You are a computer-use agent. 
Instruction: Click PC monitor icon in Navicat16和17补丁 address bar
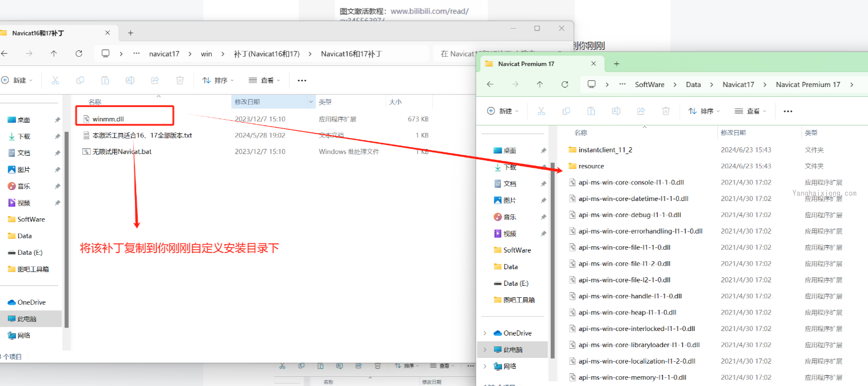point(105,53)
